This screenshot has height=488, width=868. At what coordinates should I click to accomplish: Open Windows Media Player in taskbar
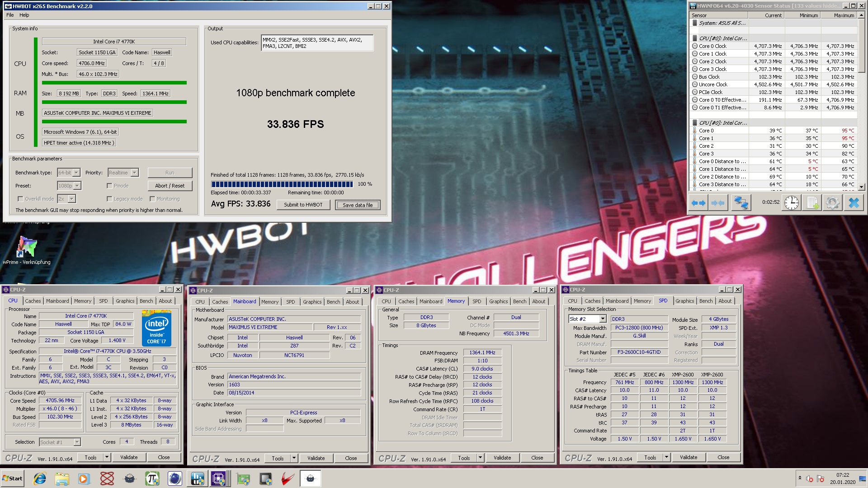coord(84,479)
